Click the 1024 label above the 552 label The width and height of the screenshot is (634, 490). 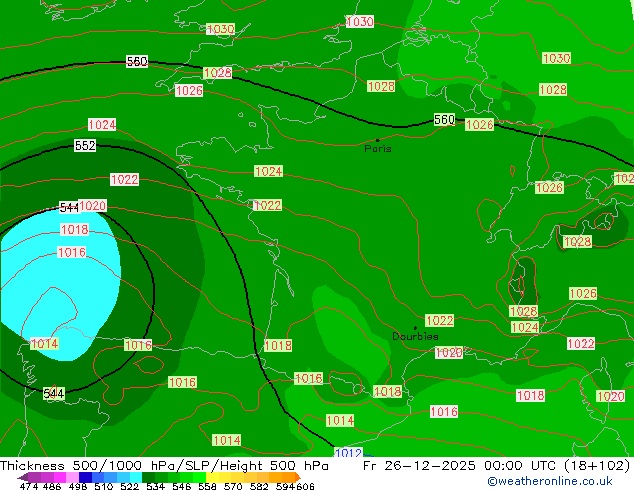102,125
